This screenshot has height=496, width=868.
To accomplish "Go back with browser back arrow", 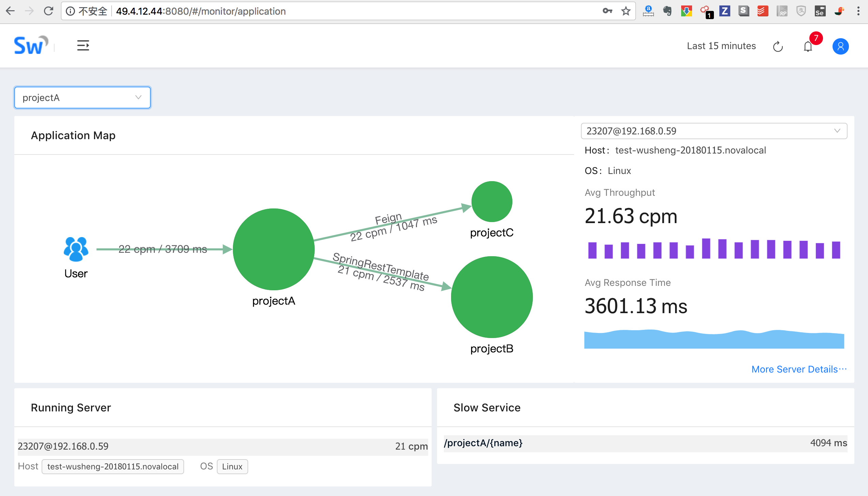I will 11,11.
